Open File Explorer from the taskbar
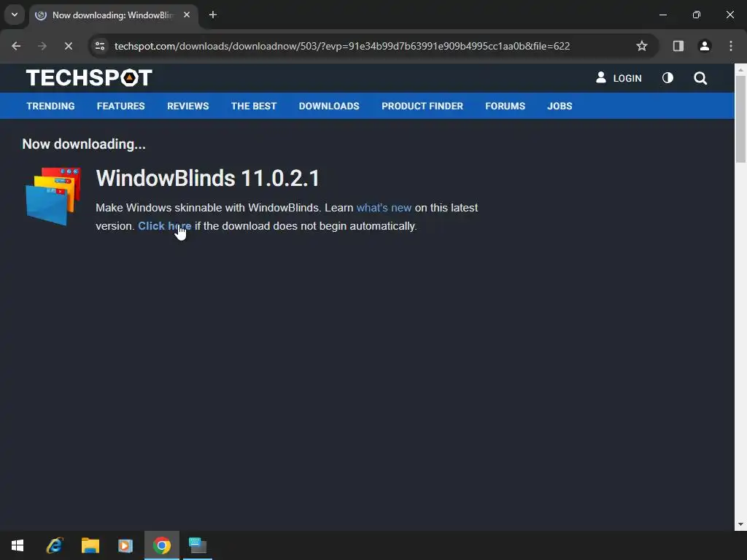The image size is (747, 560). [x=90, y=545]
